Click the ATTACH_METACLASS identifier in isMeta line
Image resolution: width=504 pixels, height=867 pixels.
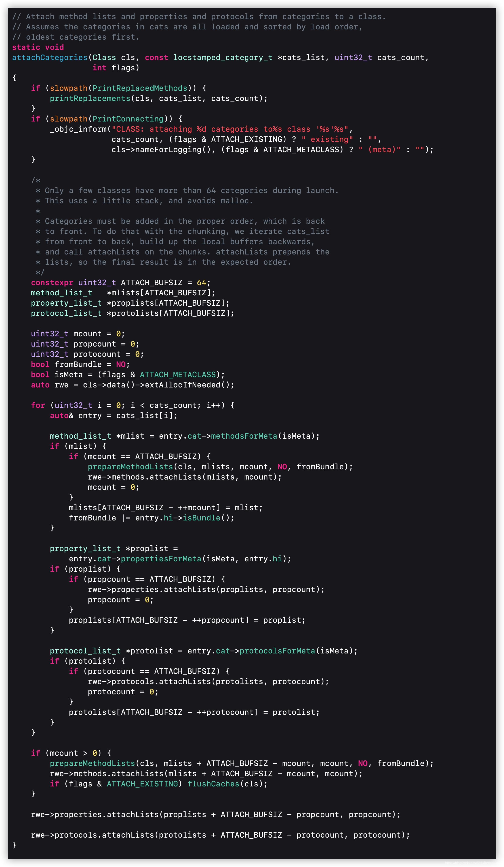click(178, 375)
